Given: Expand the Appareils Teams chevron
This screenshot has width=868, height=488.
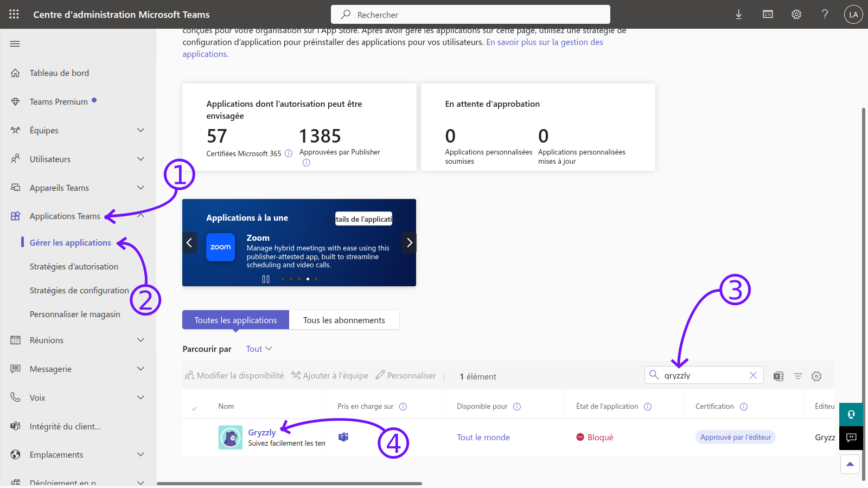Looking at the screenshot, I should click(141, 188).
